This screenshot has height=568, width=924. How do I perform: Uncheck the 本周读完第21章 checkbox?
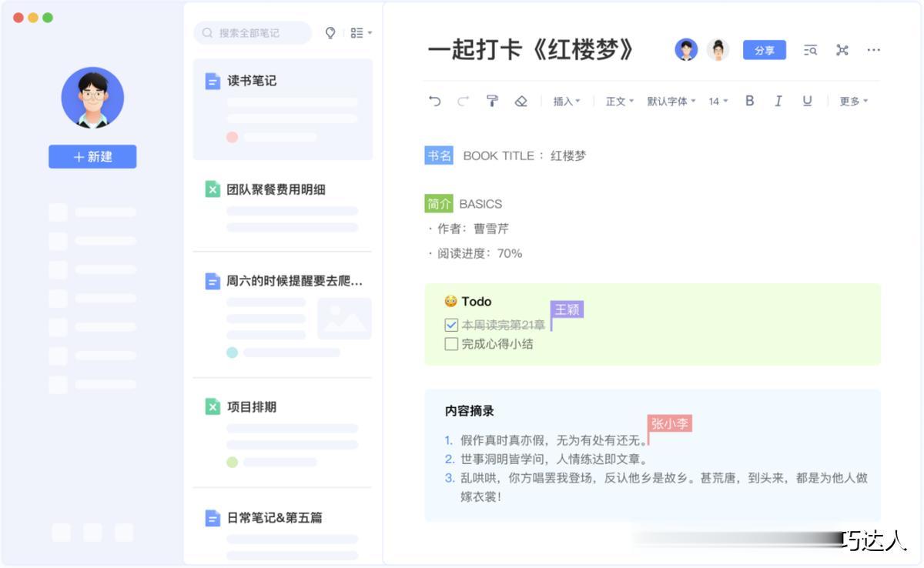451,325
